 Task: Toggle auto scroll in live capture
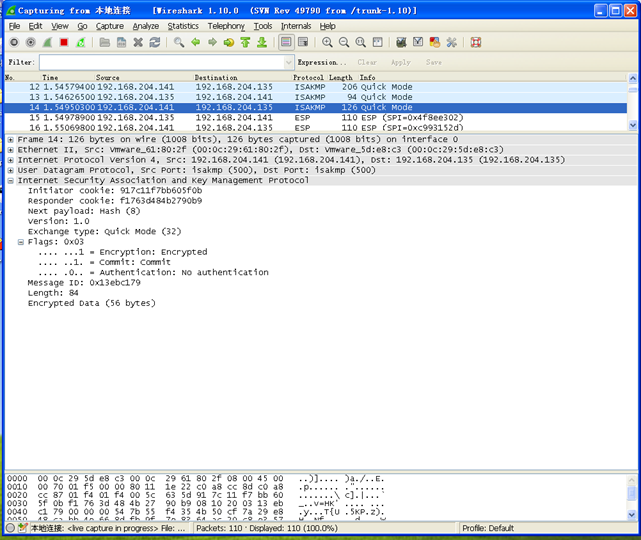[x=303, y=43]
